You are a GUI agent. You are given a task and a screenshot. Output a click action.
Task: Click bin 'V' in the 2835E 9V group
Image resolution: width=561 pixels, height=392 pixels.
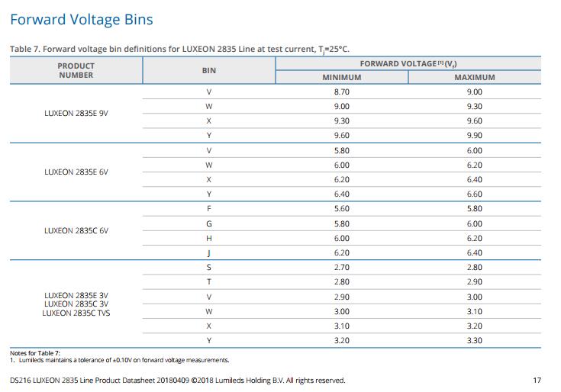pyautogui.click(x=209, y=92)
